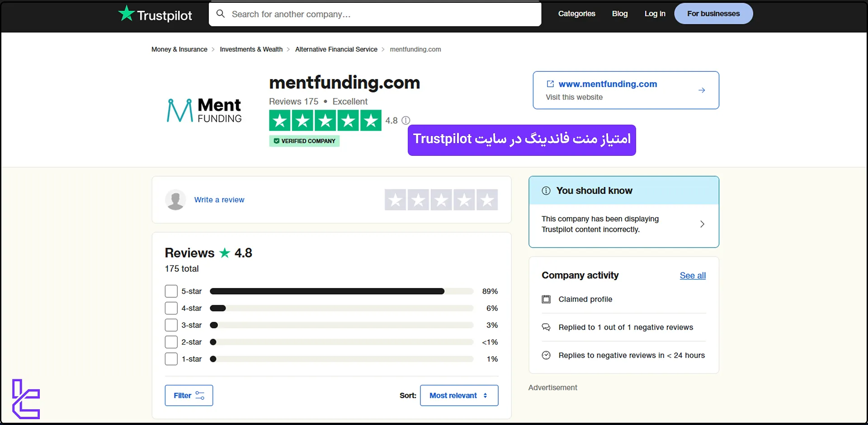Click the speech bubble icon for negative reviews
The image size is (868, 425).
pyautogui.click(x=546, y=327)
